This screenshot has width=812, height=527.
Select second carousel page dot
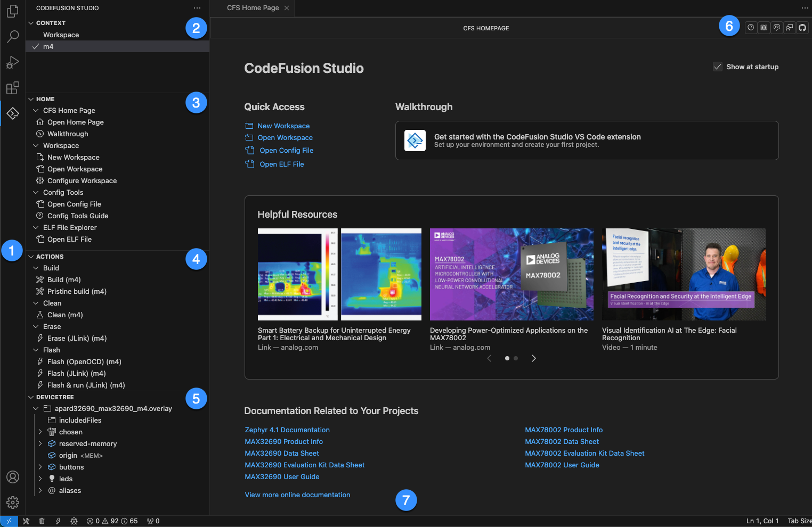pos(516,358)
